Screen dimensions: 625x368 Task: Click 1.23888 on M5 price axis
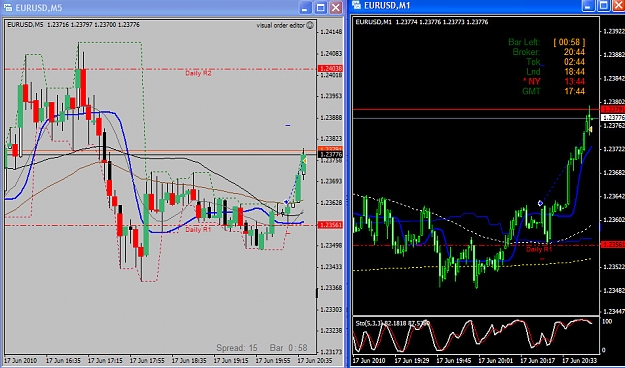(x=331, y=118)
